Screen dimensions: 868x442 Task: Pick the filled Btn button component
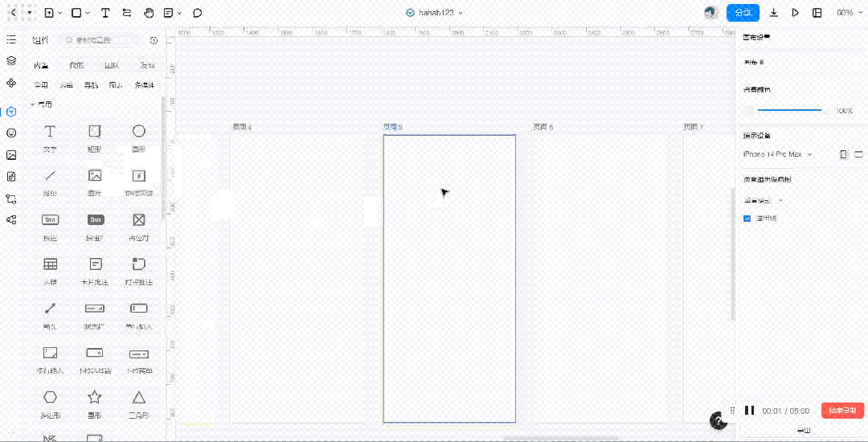[x=95, y=227]
